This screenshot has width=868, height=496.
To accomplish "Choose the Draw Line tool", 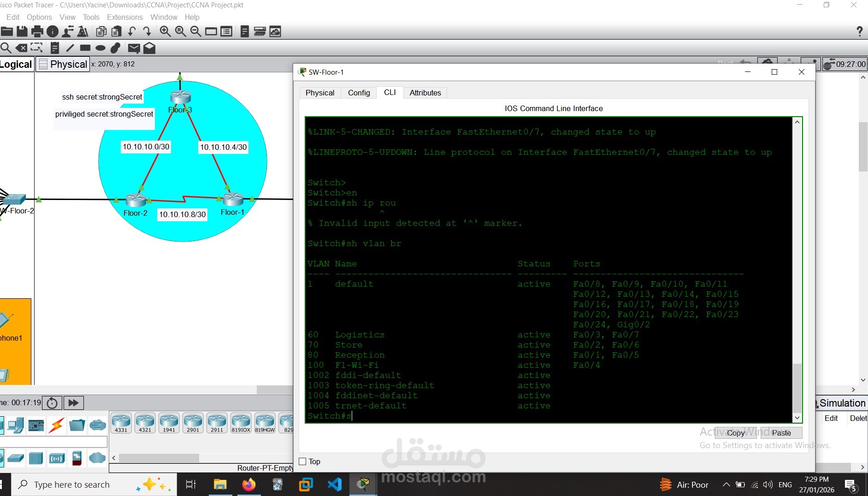I will pos(70,48).
